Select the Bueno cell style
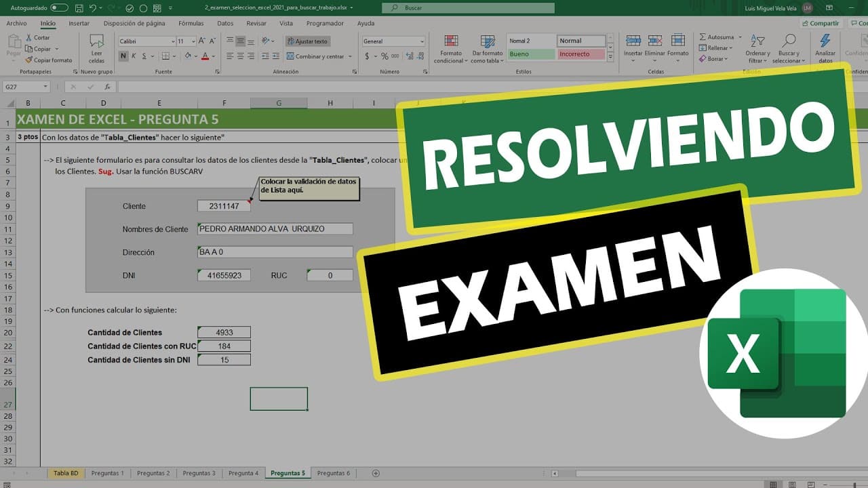The image size is (868, 488). tap(531, 54)
